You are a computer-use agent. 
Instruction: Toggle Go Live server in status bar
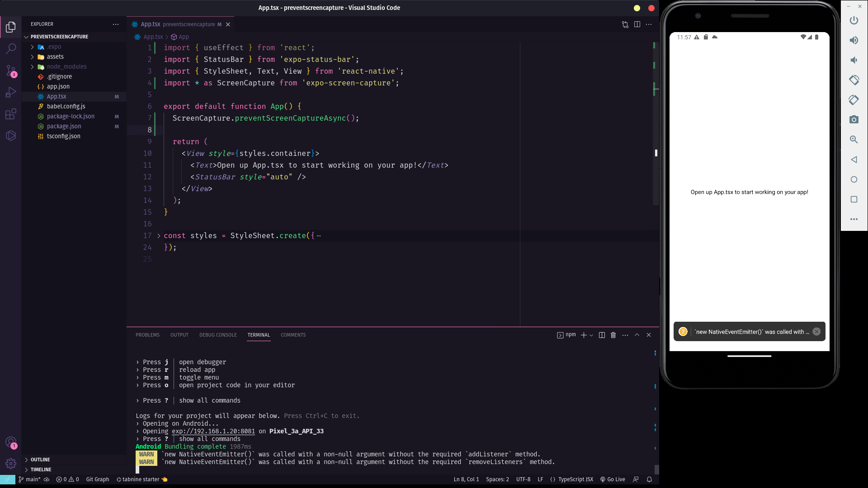[613, 479]
